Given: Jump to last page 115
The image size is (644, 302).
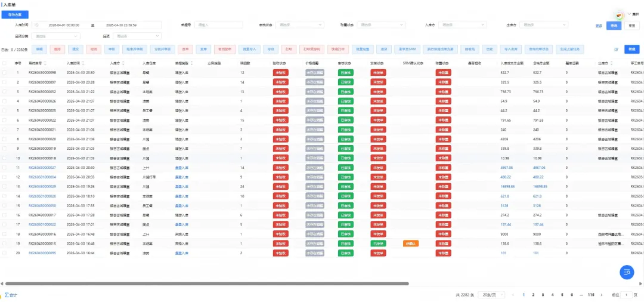Looking at the screenshot, I should [591, 295].
